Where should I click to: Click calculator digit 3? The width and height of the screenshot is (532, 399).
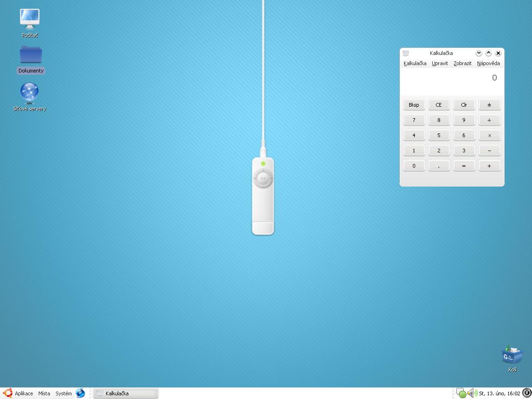(464, 150)
